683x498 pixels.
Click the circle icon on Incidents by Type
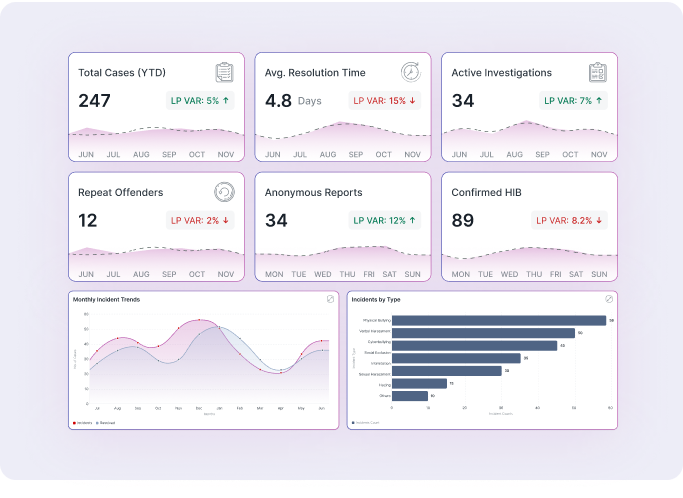(608, 299)
